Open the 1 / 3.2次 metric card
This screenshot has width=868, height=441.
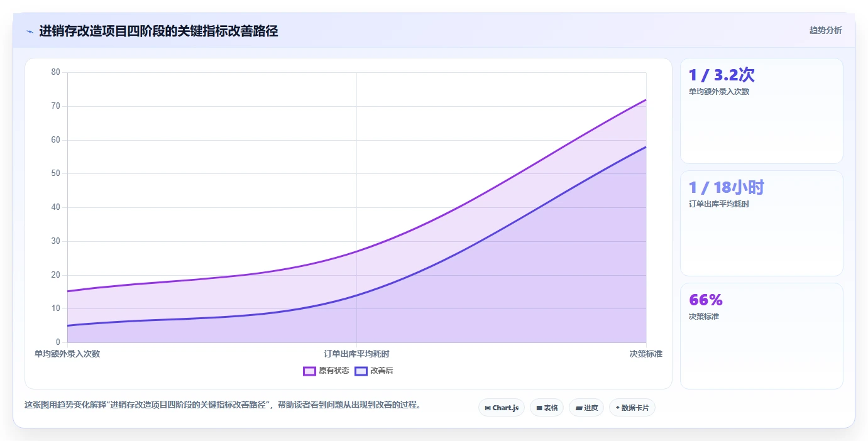[x=761, y=111]
